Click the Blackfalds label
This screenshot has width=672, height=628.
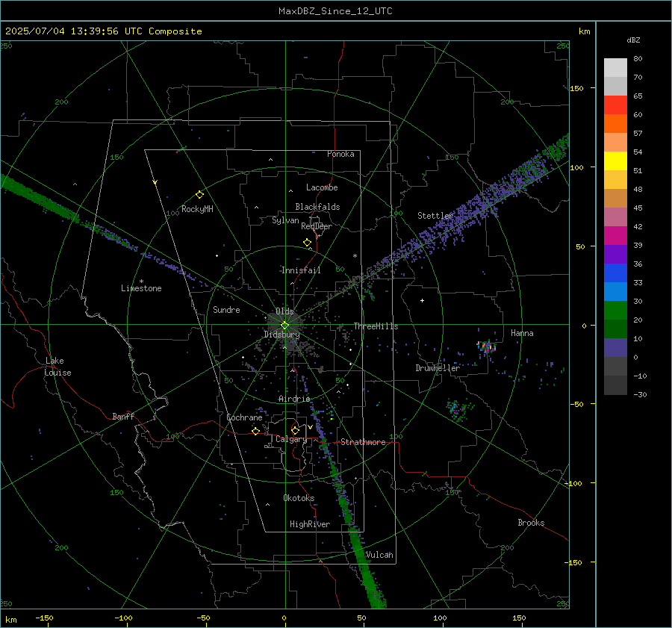317,207
